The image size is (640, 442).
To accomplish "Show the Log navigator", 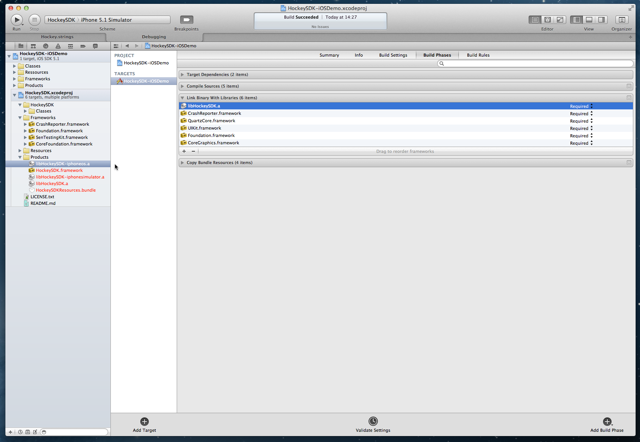I will 95,46.
